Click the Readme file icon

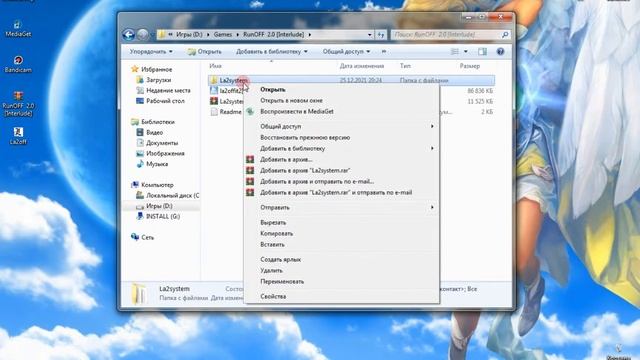(214, 111)
